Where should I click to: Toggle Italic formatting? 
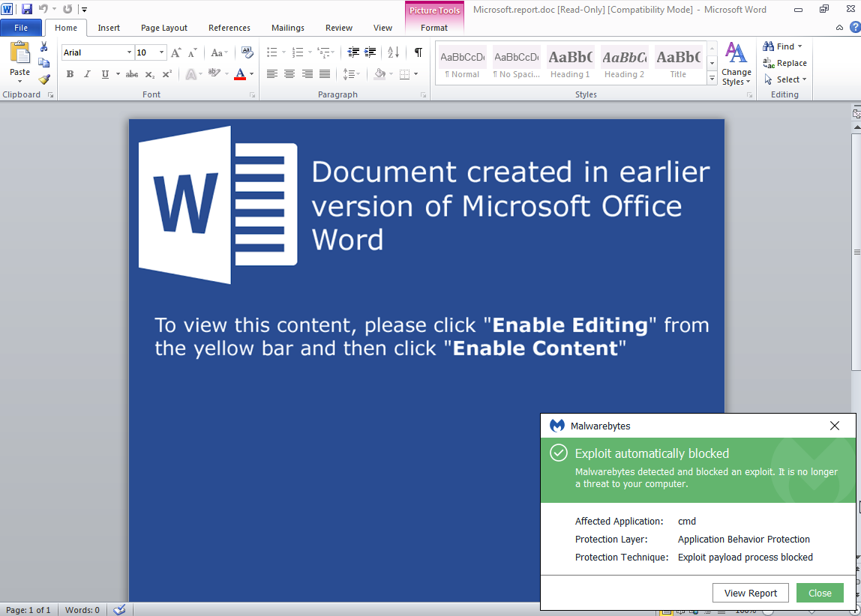tap(87, 74)
